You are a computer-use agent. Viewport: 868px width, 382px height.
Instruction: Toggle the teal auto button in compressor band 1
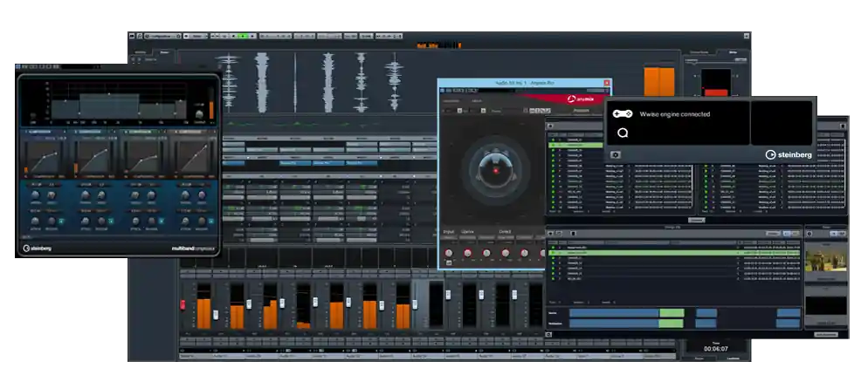[61, 222]
